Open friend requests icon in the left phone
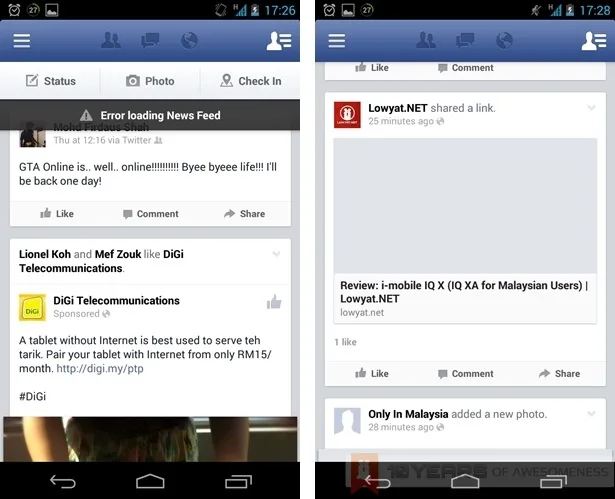This screenshot has height=499, width=615. pyautogui.click(x=111, y=40)
